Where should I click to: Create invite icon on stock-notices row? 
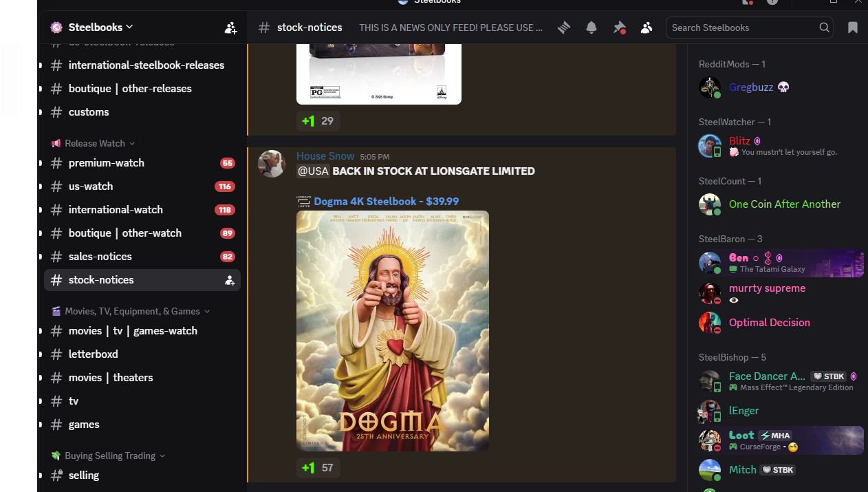coord(230,280)
